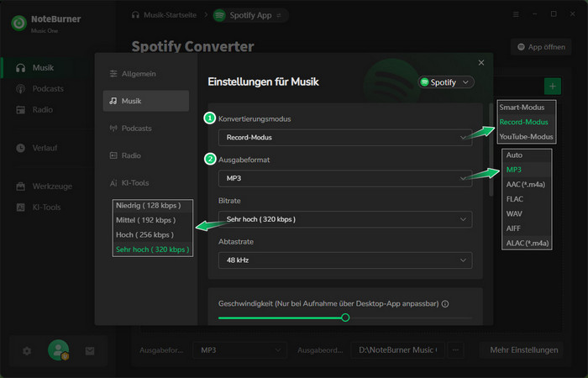
Task: Open Radio in main sidebar
Action: (x=34, y=110)
